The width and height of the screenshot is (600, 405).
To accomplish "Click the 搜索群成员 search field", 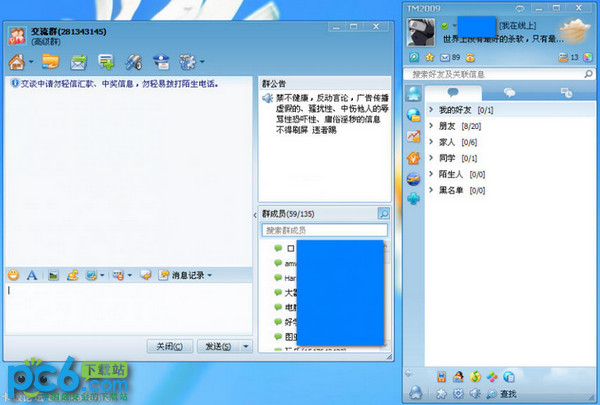I will point(324,230).
